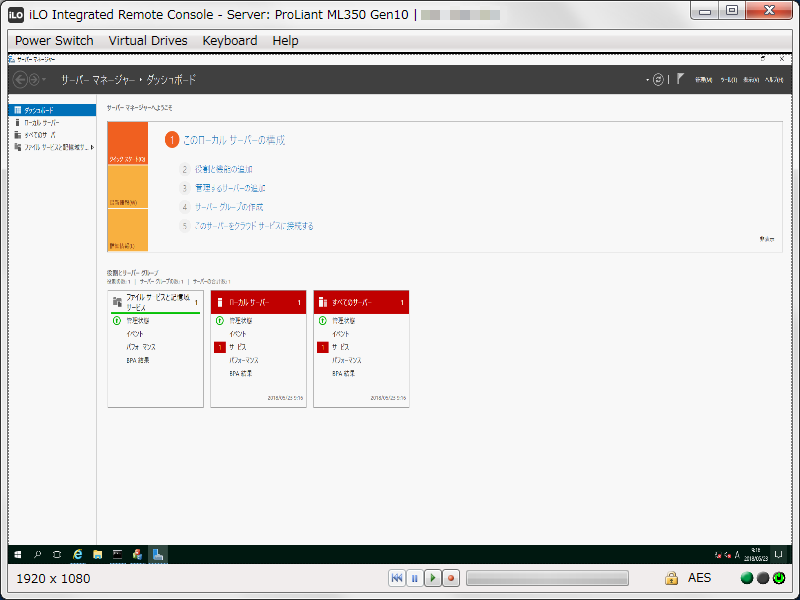
Task: Select ダッシュボード in the left navigation
Action: 52,110
